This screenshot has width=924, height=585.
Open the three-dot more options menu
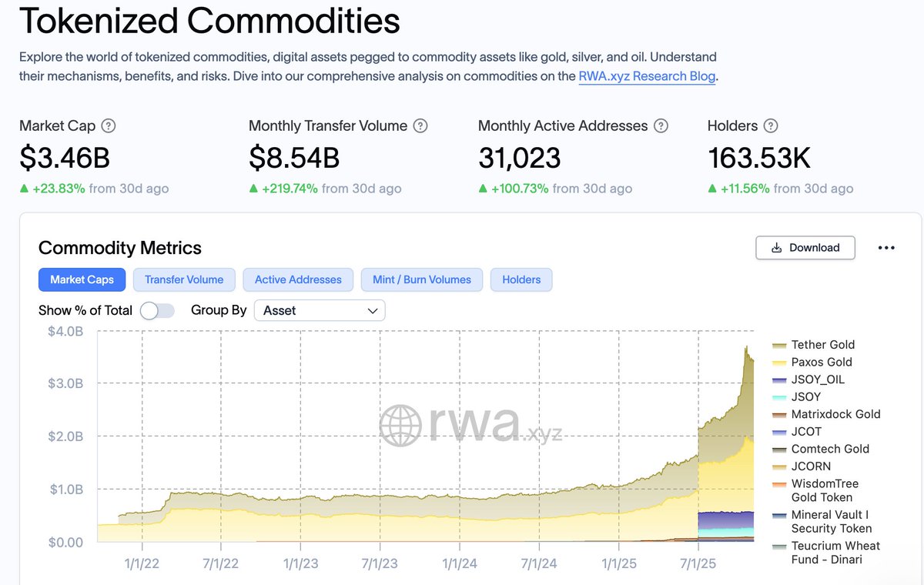pos(886,248)
